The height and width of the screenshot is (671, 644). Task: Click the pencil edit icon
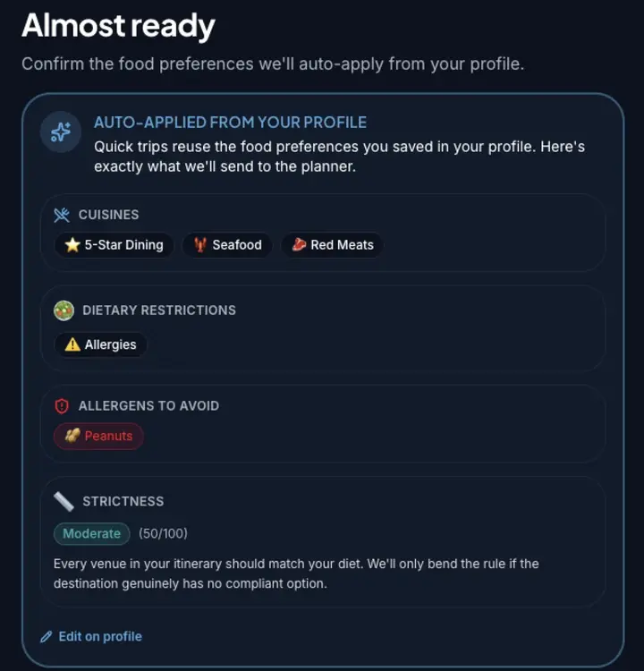(x=47, y=637)
